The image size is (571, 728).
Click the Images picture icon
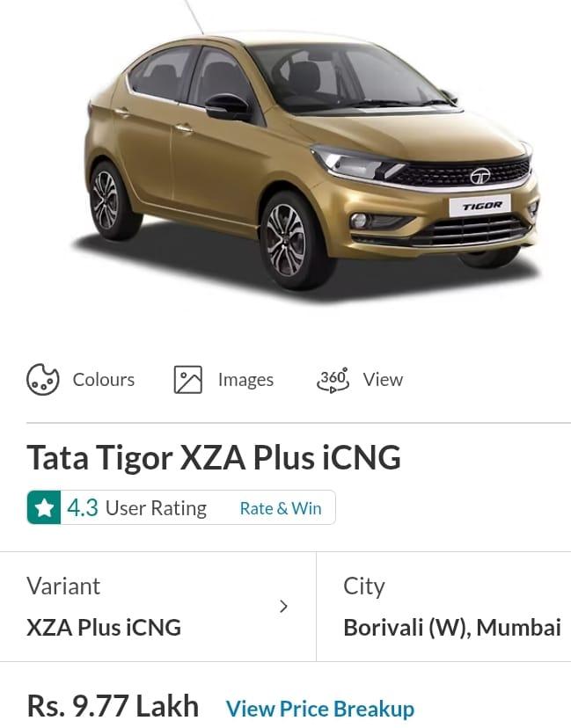[187, 379]
